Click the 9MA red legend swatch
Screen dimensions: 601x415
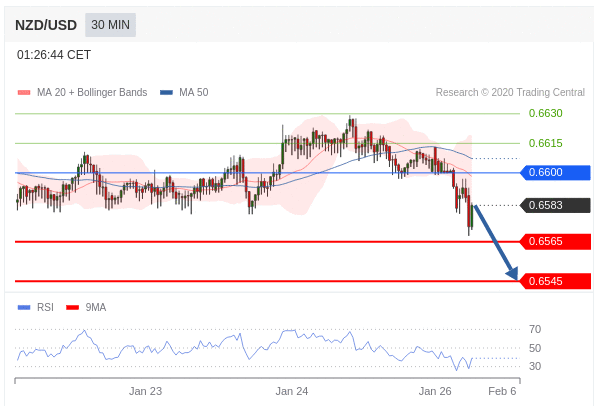click(x=72, y=307)
